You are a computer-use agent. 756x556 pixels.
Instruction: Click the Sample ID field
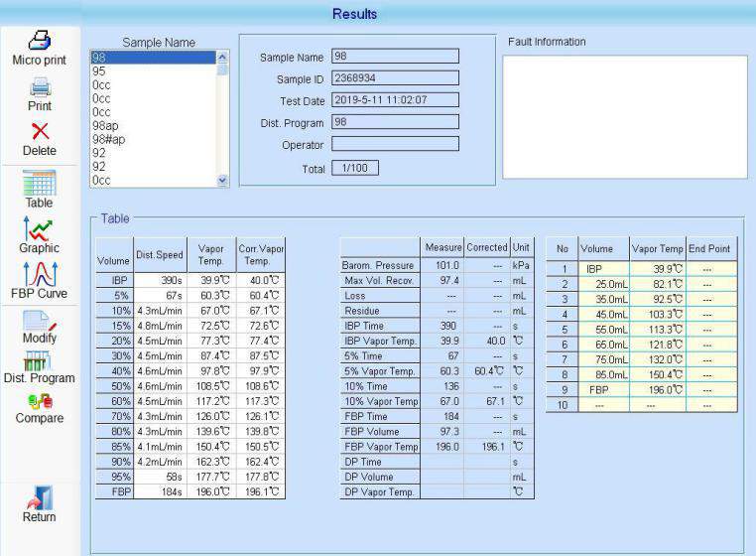pos(394,78)
